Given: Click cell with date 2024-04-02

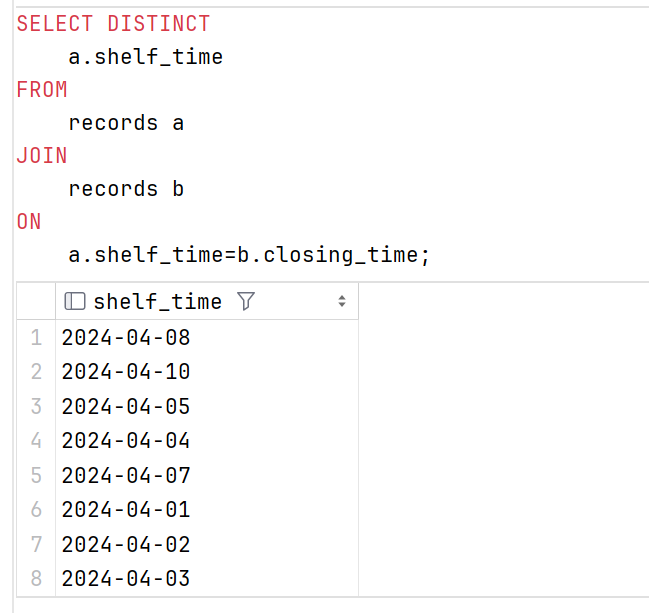Looking at the screenshot, I should (207, 544).
